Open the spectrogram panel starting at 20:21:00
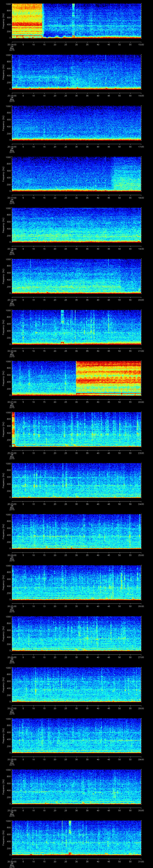153x868 pixels. tap(76, 378)
